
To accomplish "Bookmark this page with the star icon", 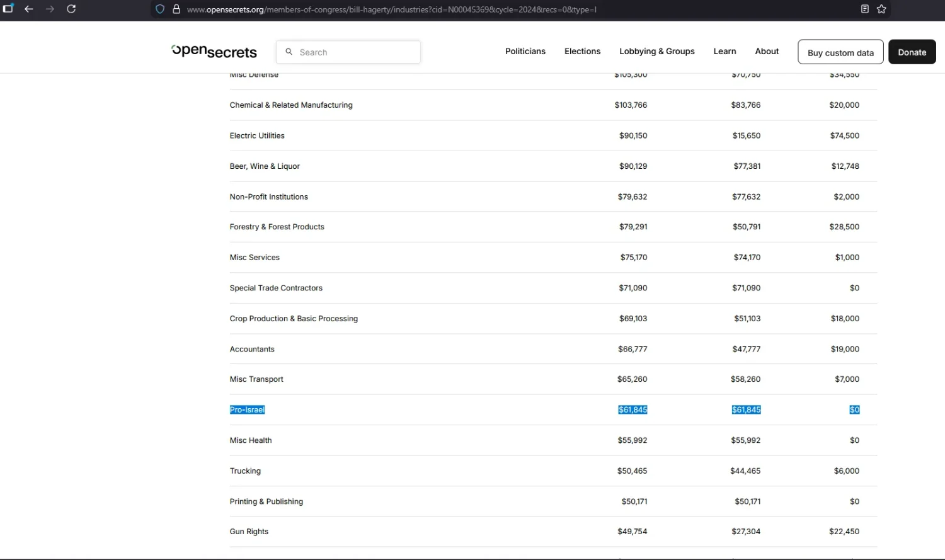I will pyautogui.click(x=881, y=9).
